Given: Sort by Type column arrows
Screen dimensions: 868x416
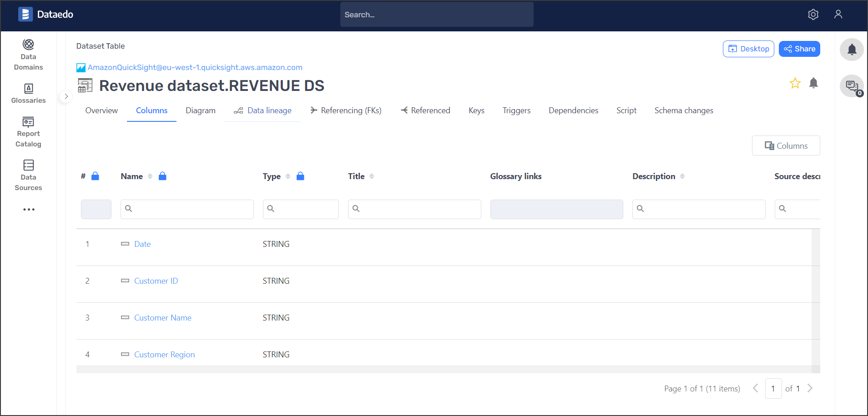Looking at the screenshot, I should click(288, 176).
